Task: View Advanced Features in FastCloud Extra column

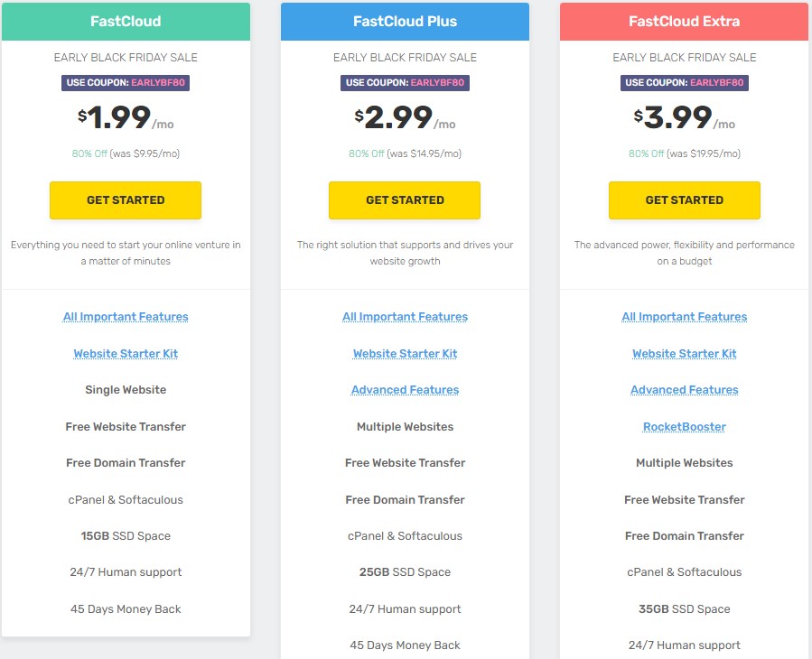Action: point(684,390)
